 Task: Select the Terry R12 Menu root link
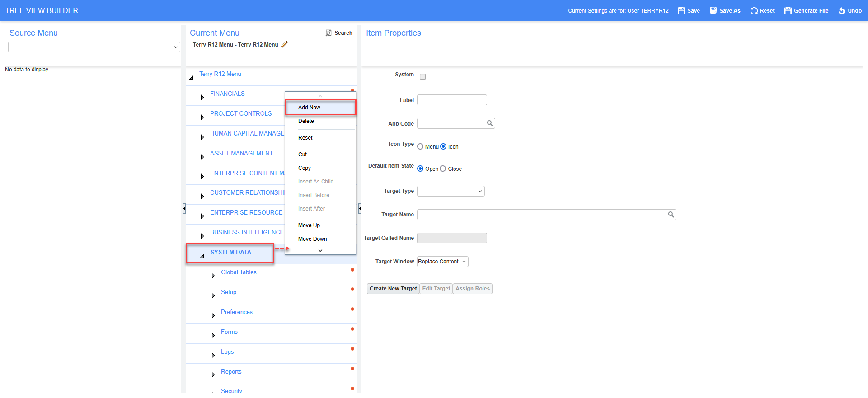pyautogui.click(x=220, y=74)
